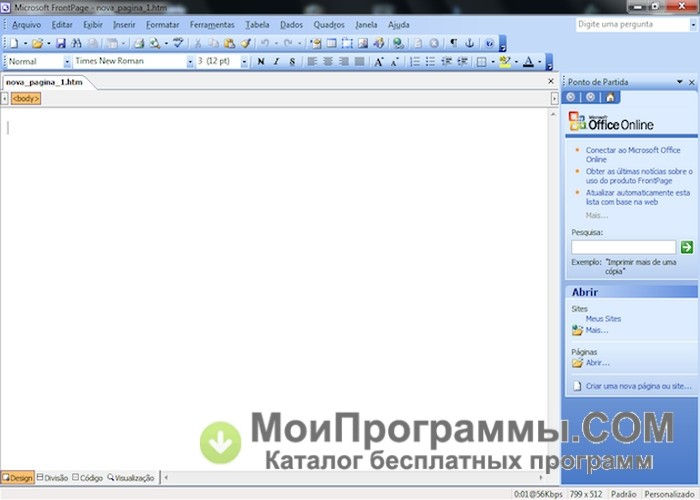Open the Style dropdown showing Normal
Image resolution: width=700 pixels, height=500 pixels.
pos(67,62)
